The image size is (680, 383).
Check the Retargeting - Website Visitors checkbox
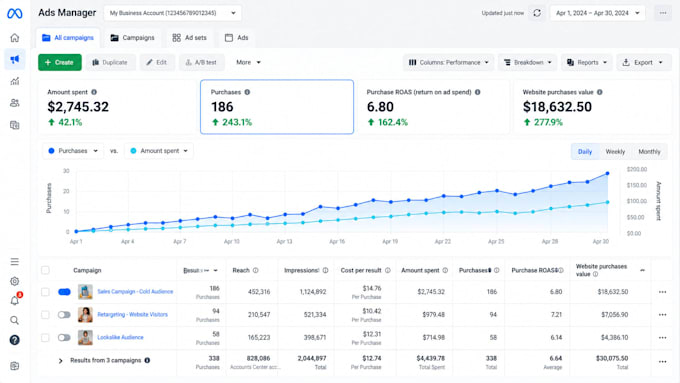(45, 314)
